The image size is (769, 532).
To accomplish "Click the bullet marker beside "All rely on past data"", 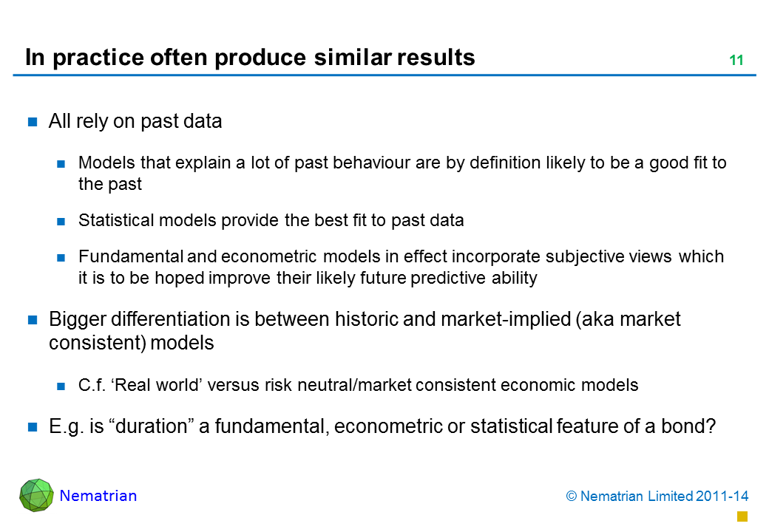I will [33, 123].
